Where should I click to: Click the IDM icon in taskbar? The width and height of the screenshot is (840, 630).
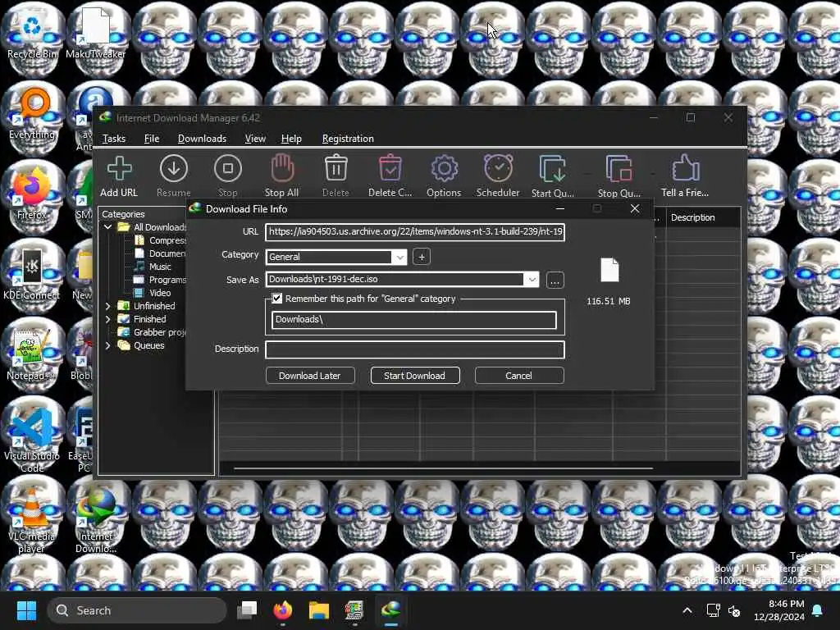tap(391, 610)
